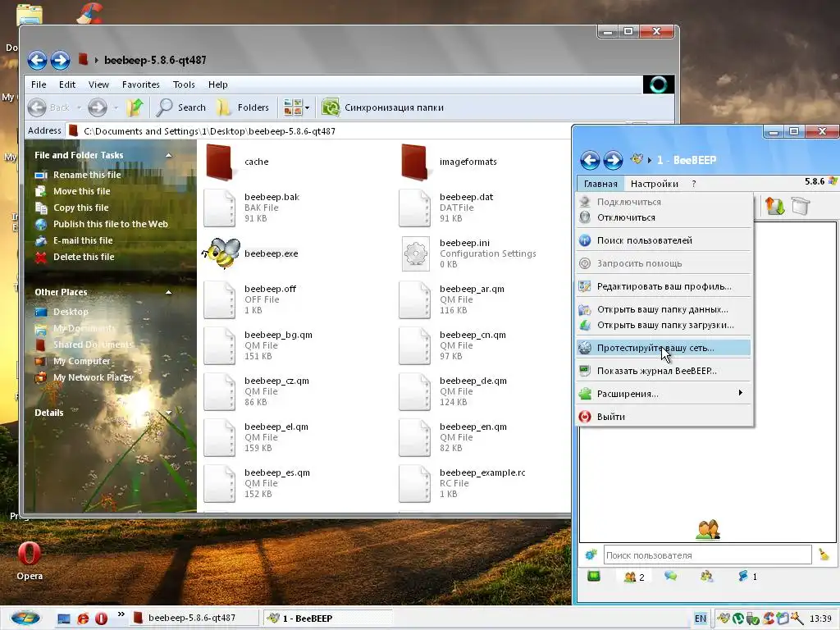Image resolution: width=840 pixels, height=630 pixels.
Task: Click green status icon in BeeBEEP bottom bar
Action: (594, 577)
